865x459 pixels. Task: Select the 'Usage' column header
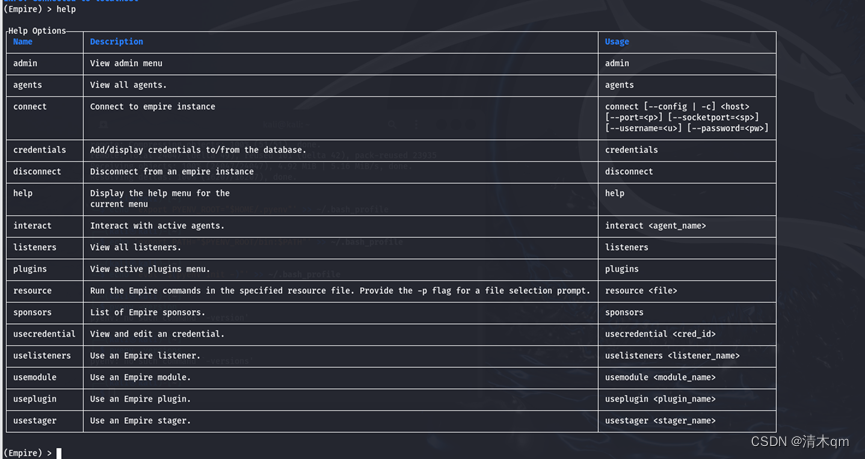617,42
